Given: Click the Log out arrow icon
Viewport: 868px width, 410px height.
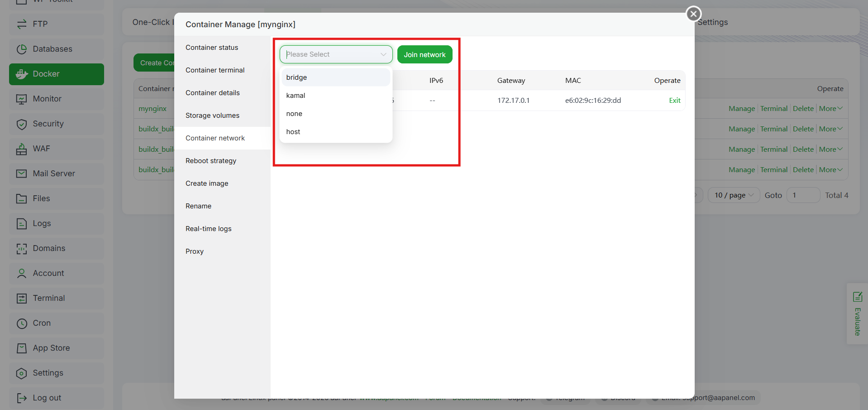Looking at the screenshot, I should click(22, 398).
